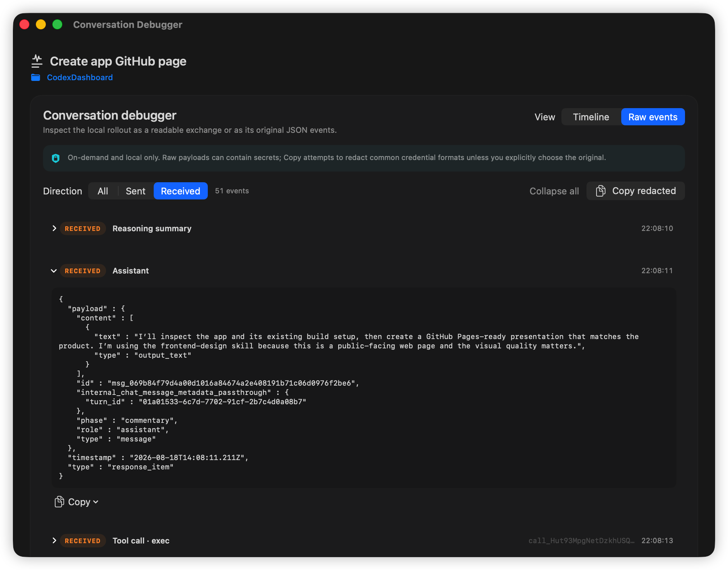
Task: Click the 22:08:10 timestamp
Action: tap(657, 228)
